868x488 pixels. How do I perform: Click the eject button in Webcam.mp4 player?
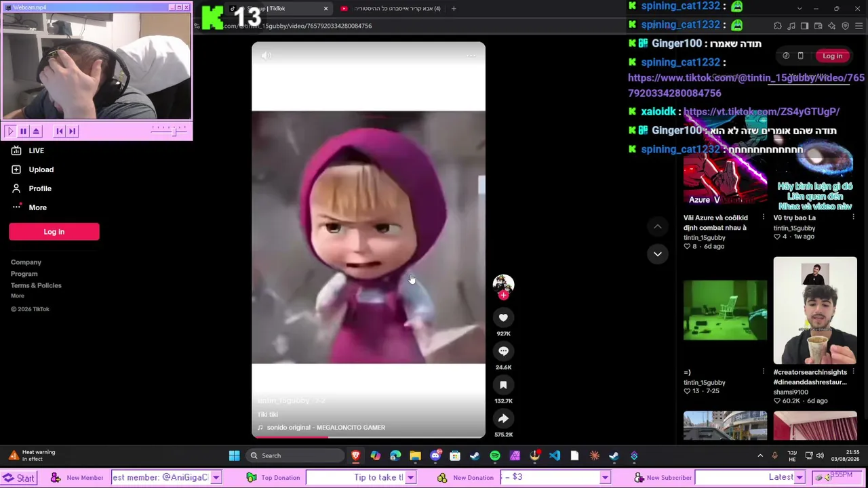tap(36, 131)
